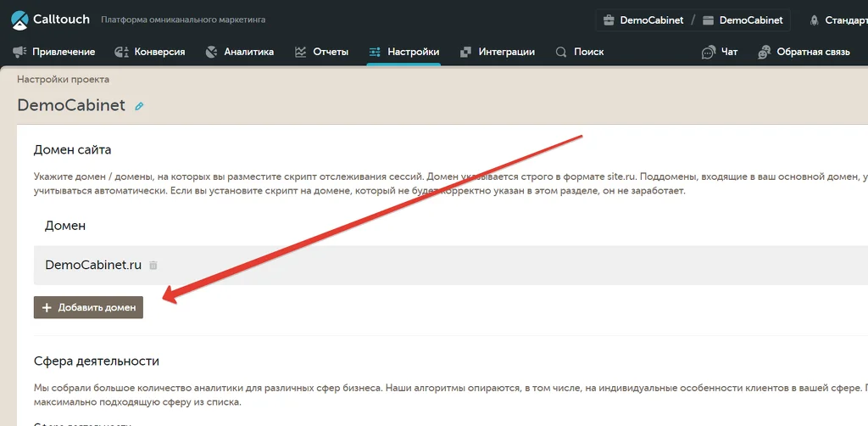Click the Интеграции squares icon
Screen dimensions: 868x426
coord(465,52)
